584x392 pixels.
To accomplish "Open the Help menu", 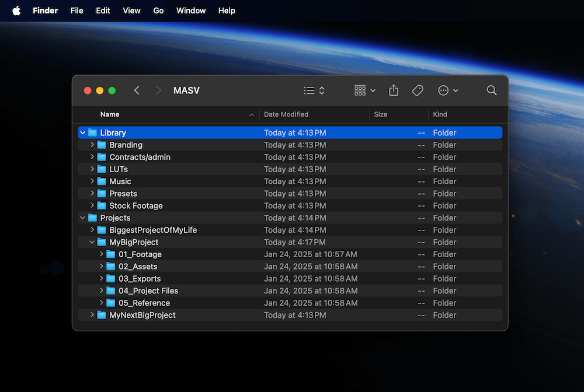I will click(227, 10).
